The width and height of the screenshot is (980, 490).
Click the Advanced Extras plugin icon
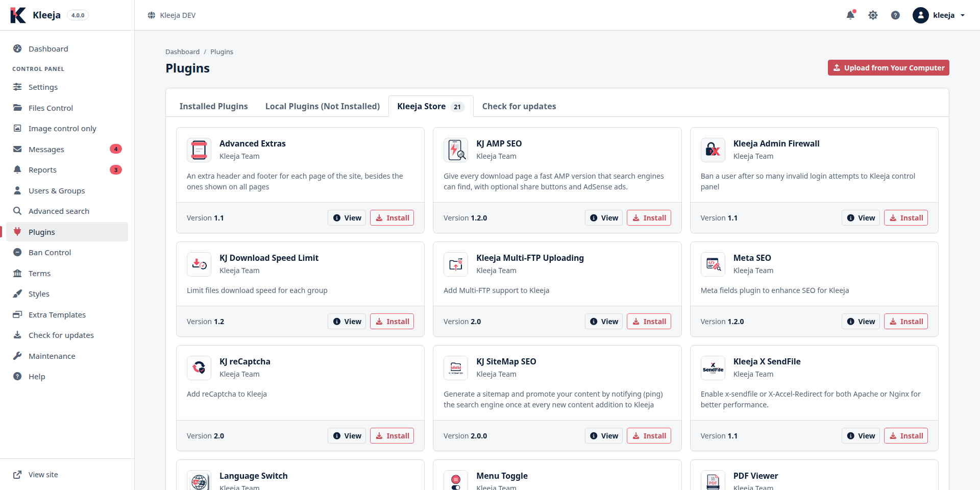(199, 150)
